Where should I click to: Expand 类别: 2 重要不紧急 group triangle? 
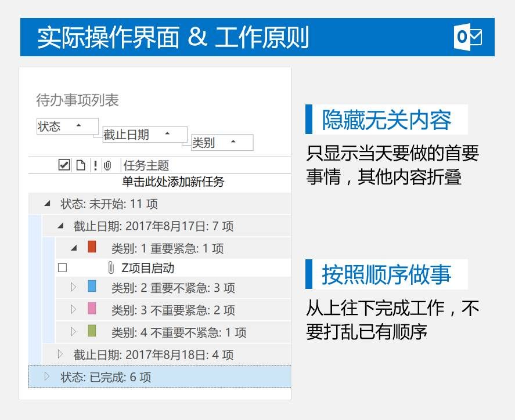[74, 287]
